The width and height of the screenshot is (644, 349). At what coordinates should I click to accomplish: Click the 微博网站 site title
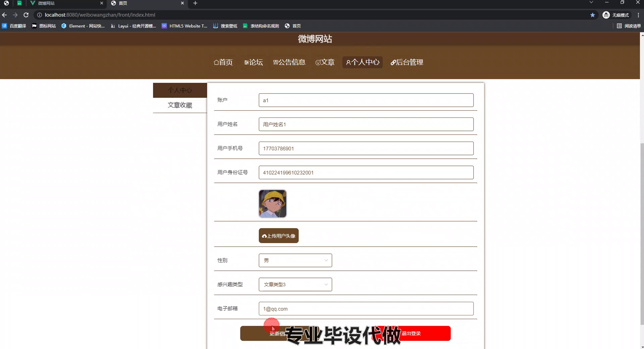tap(315, 39)
